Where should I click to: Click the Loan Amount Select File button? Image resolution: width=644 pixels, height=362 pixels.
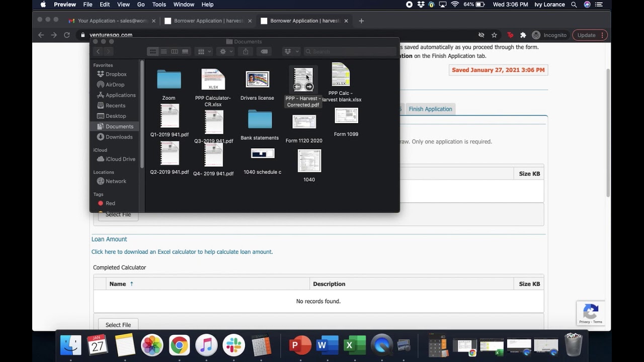click(118, 325)
